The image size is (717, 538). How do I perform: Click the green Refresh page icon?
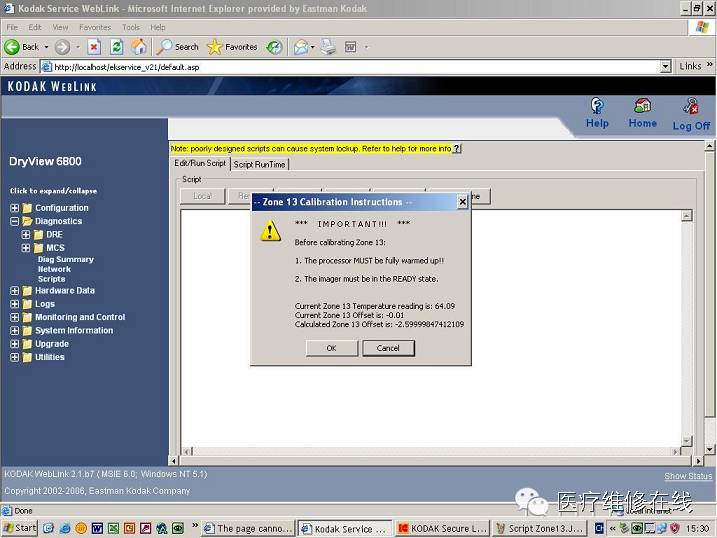tap(117, 47)
